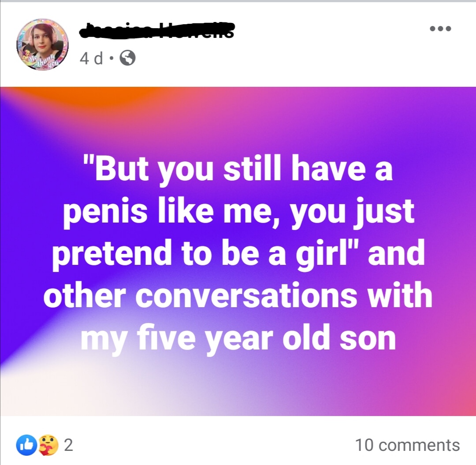
Task: Open the three-dot post options menu
Action: coord(441,29)
